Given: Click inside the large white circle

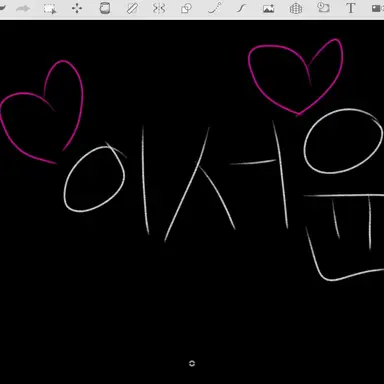Looking at the screenshot, I should tap(343, 141).
